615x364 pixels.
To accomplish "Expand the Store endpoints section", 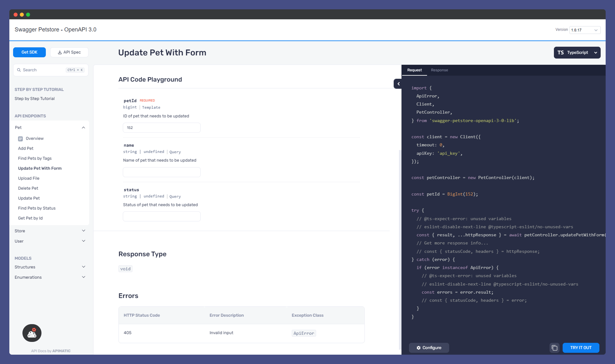I will click(83, 231).
